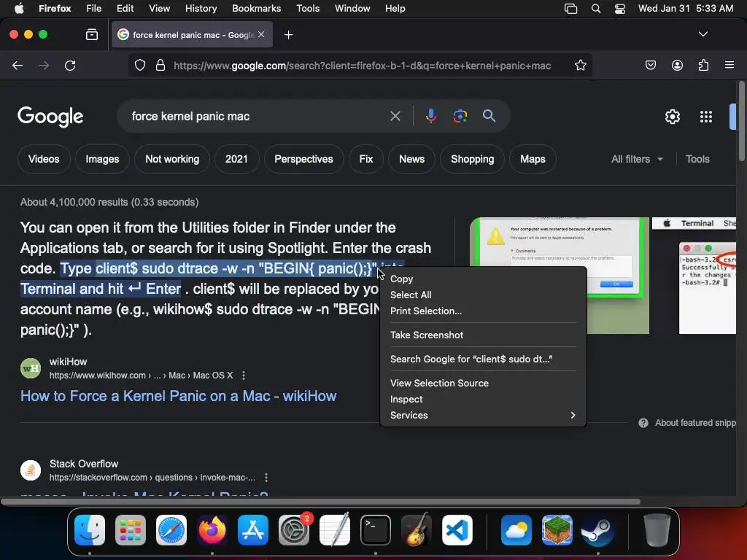Open the Google apps grid
Image resolution: width=747 pixels, height=560 pixels.
pos(705,117)
